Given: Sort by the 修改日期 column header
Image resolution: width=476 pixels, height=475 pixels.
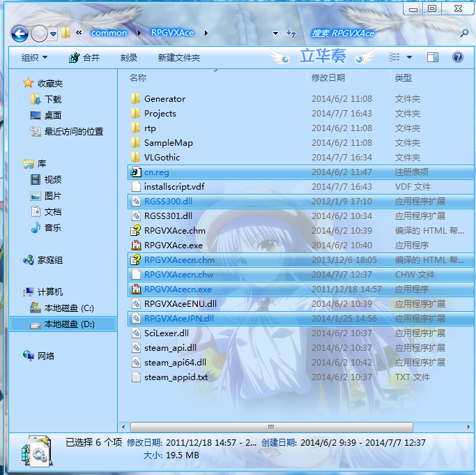Looking at the screenshot, I should 328,78.
